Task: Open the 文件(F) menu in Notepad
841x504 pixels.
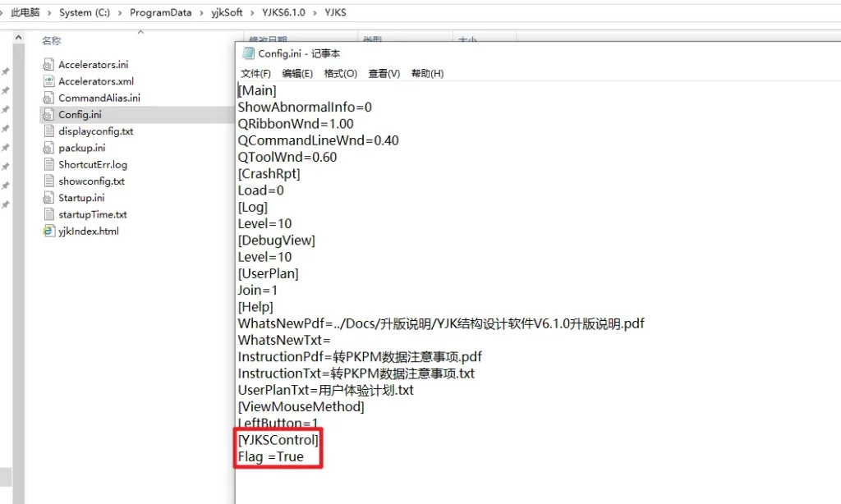Action: (x=255, y=73)
